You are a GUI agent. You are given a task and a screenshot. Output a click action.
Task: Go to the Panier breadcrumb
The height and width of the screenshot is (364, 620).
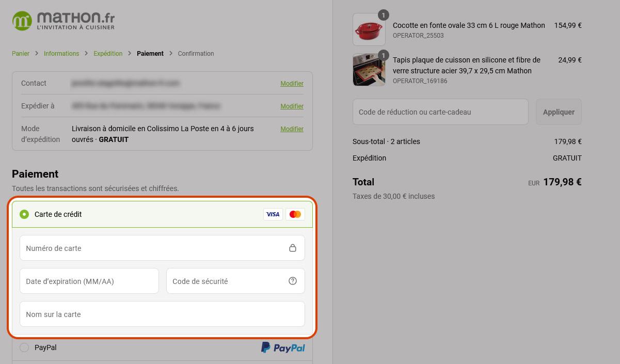click(21, 54)
